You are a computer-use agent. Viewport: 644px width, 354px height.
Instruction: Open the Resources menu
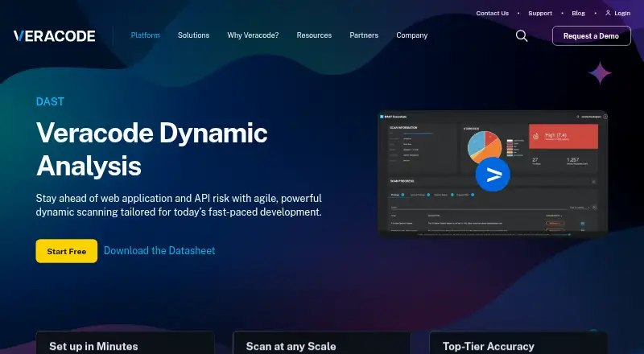[314, 35]
